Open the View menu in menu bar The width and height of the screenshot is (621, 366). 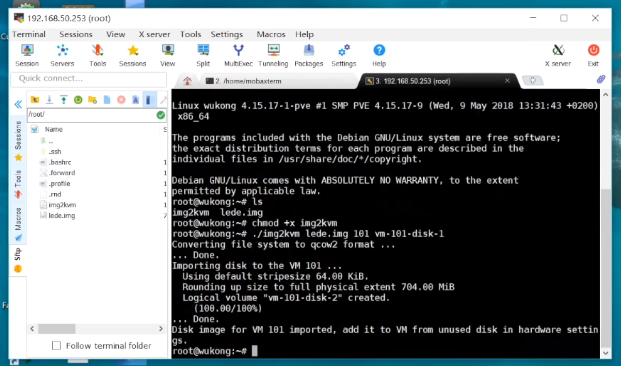(116, 34)
